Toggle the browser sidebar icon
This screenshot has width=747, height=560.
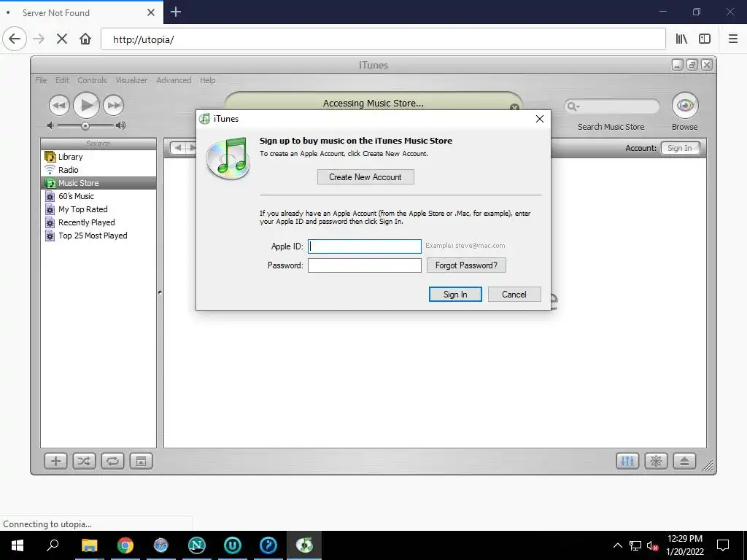[705, 39]
